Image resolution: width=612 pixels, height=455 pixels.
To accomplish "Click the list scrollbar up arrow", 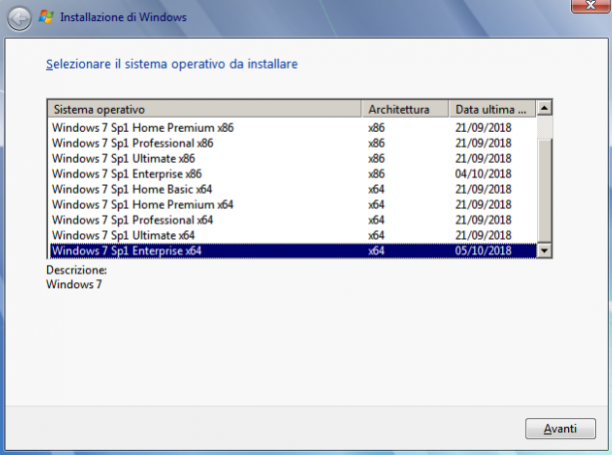I will pos(544,108).
